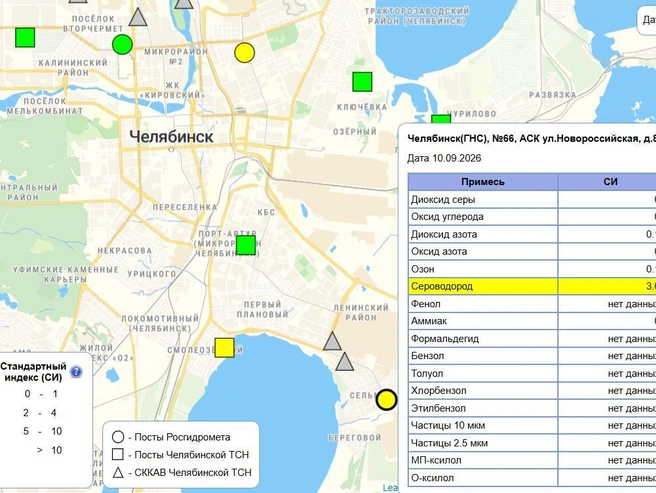Click the СККАВ Челябинской ТСН legend label
Screen dimensions: 656x493
[x=193, y=472]
